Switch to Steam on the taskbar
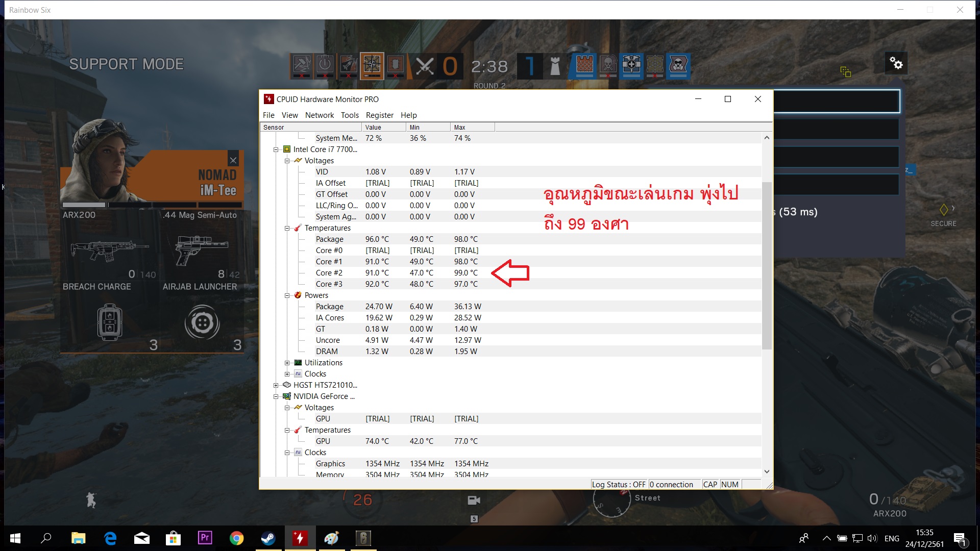The height and width of the screenshot is (551, 980). point(268,538)
